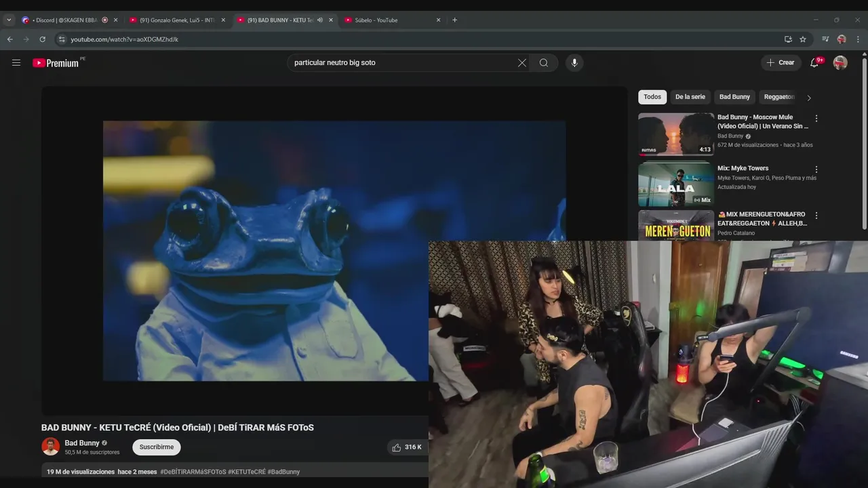This screenshot has height=488, width=868.
Task: Close the Súbelo - YouTube tab
Action: point(438,20)
